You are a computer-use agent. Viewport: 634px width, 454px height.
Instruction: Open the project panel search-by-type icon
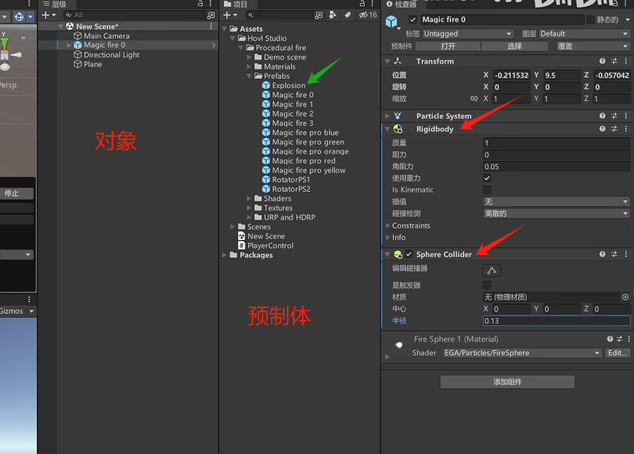coord(319,15)
